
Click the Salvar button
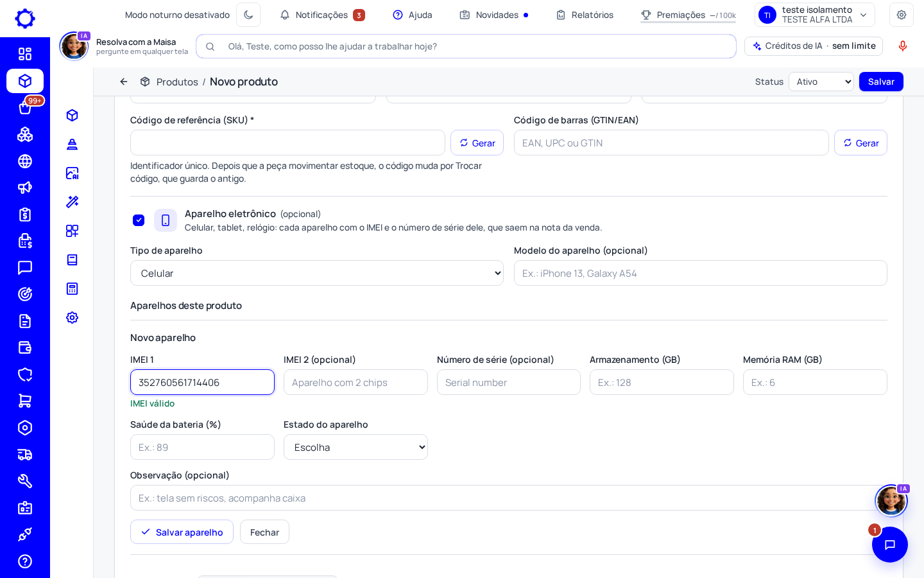pyautogui.click(x=881, y=82)
